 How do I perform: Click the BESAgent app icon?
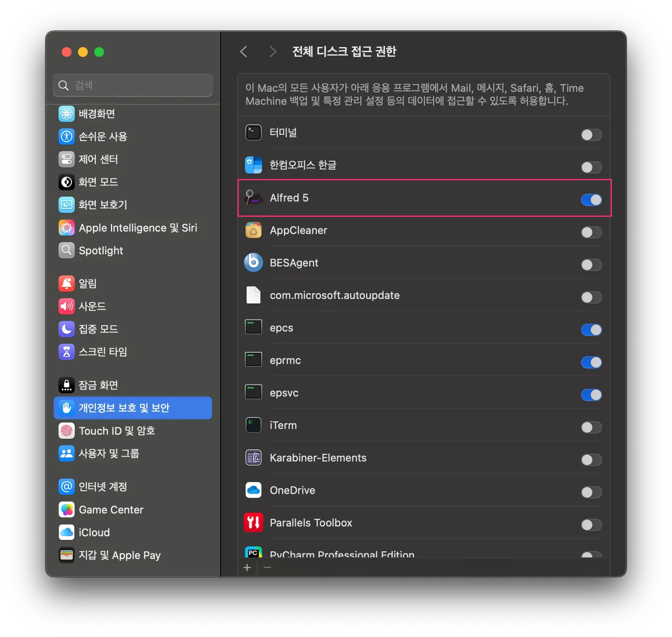[254, 263]
